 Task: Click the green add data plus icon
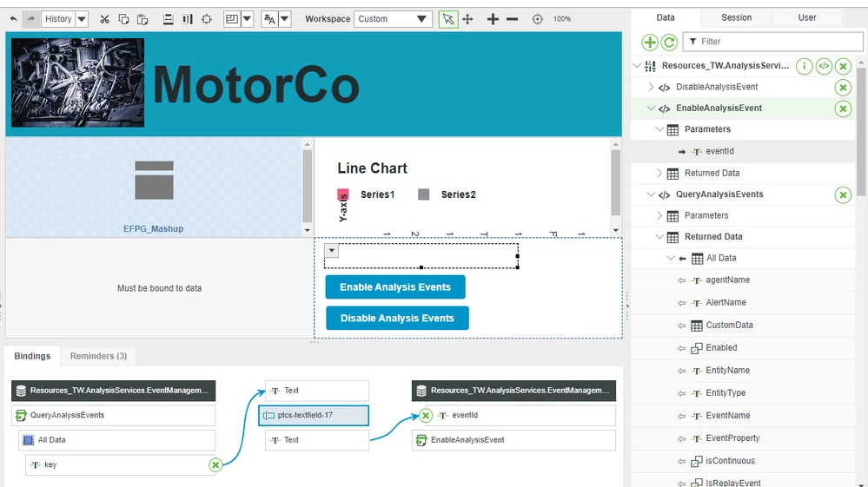pos(650,42)
